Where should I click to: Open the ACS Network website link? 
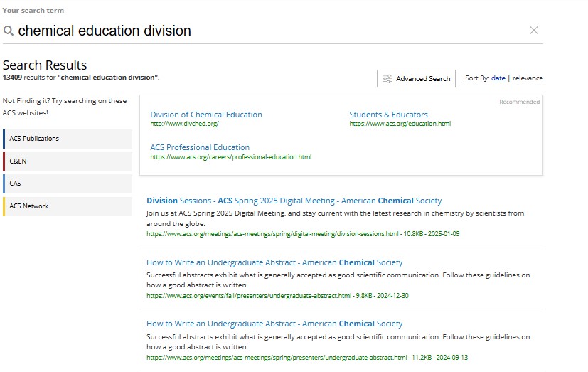(68, 206)
